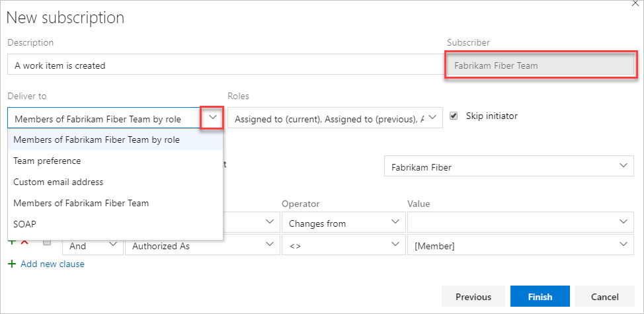This screenshot has width=644, height=314.
Task: Select 'Team preference' delivery option
Action: 47,161
